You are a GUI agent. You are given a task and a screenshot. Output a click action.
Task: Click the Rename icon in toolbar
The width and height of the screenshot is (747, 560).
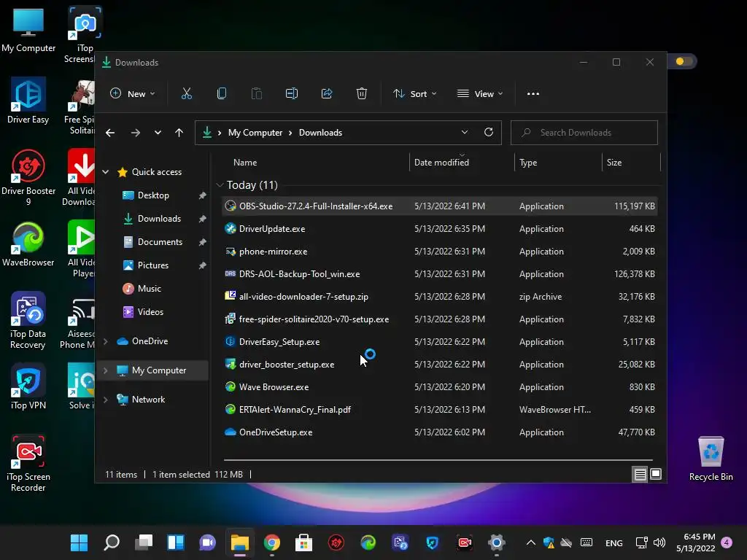click(292, 94)
